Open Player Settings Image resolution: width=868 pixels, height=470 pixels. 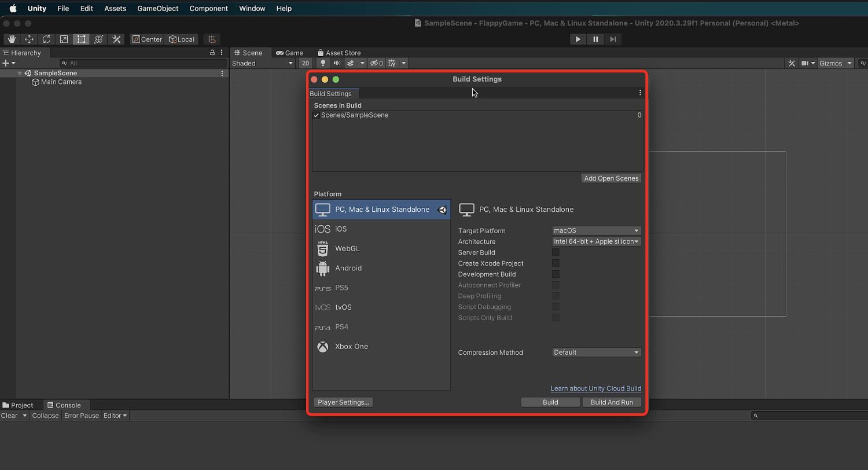[343, 402]
